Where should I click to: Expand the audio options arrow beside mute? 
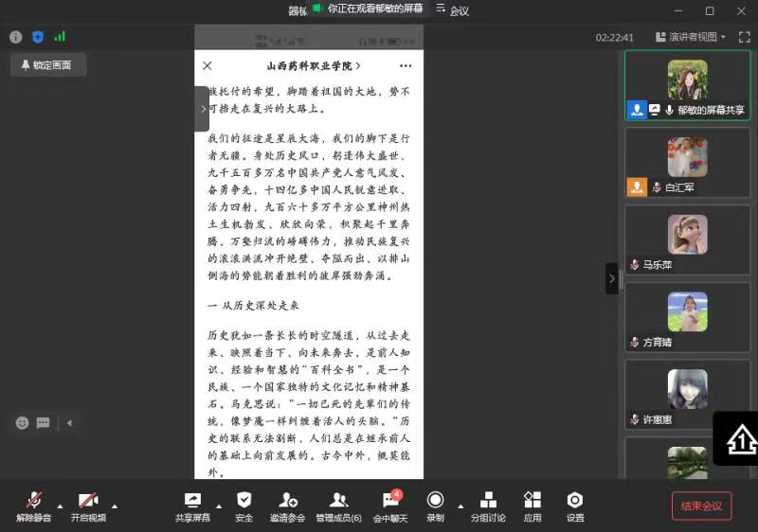click(60, 505)
